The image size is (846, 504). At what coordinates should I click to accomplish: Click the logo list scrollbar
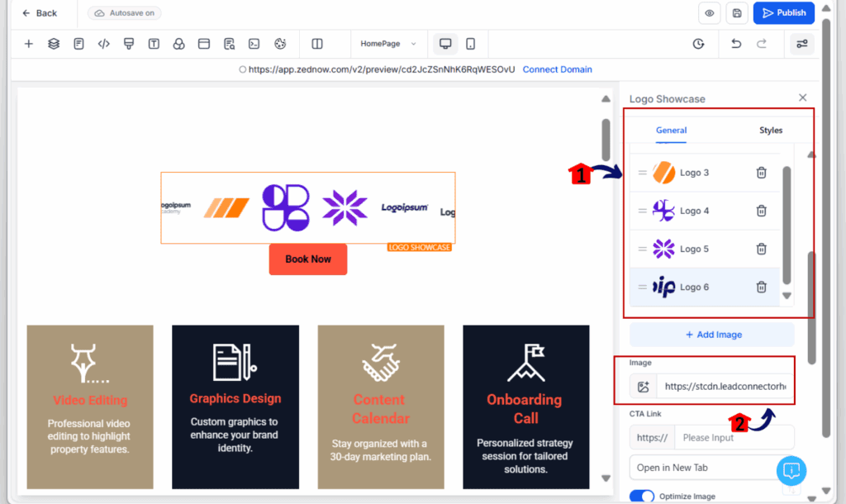(787, 225)
